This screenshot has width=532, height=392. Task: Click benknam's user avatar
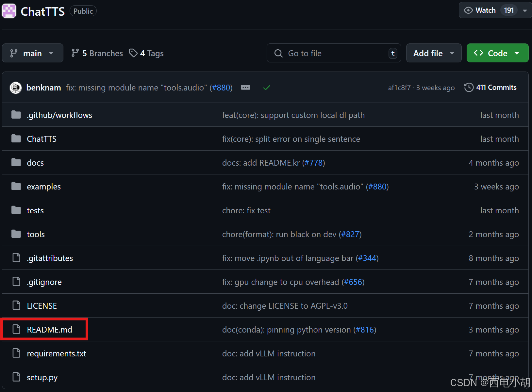pos(16,88)
